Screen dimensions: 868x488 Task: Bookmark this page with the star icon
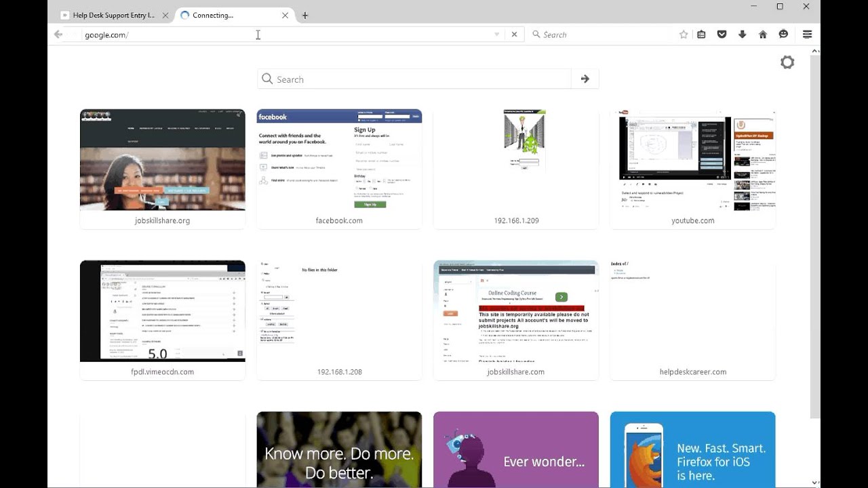coord(684,35)
